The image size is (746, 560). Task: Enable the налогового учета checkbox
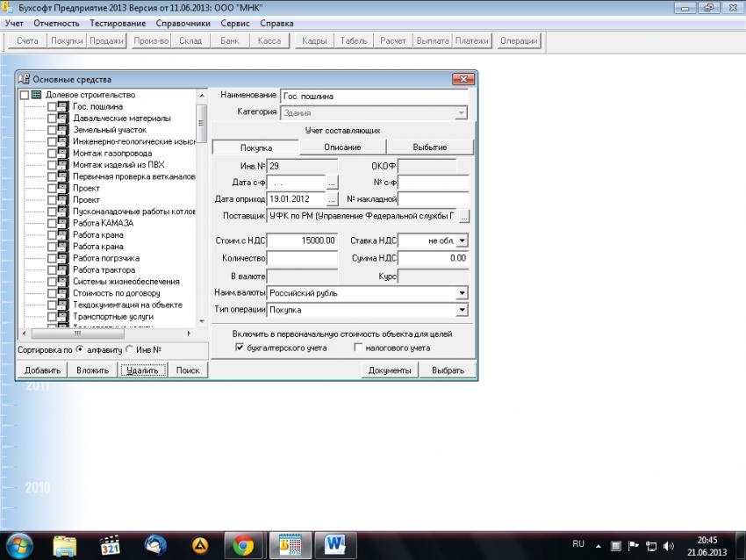point(358,348)
